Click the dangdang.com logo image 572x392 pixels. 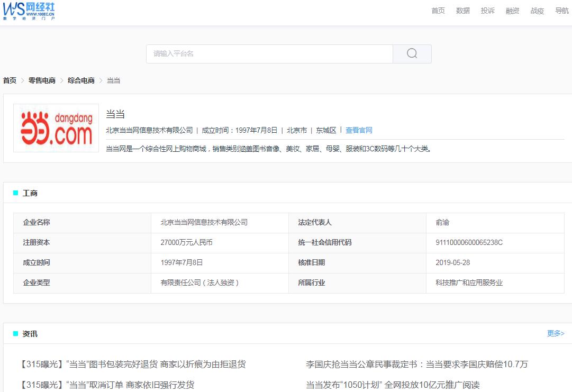pyautogui.click(x=55, y=128)
